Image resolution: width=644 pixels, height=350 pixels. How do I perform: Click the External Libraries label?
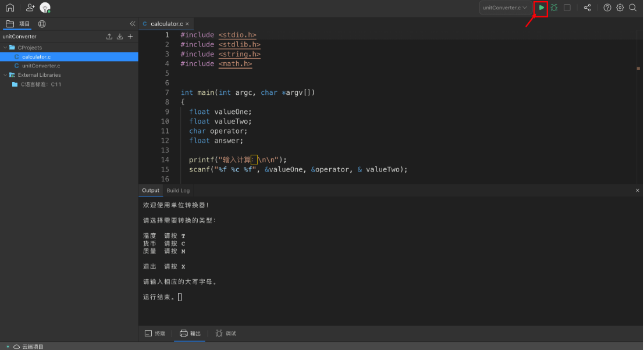pos(39,75)
